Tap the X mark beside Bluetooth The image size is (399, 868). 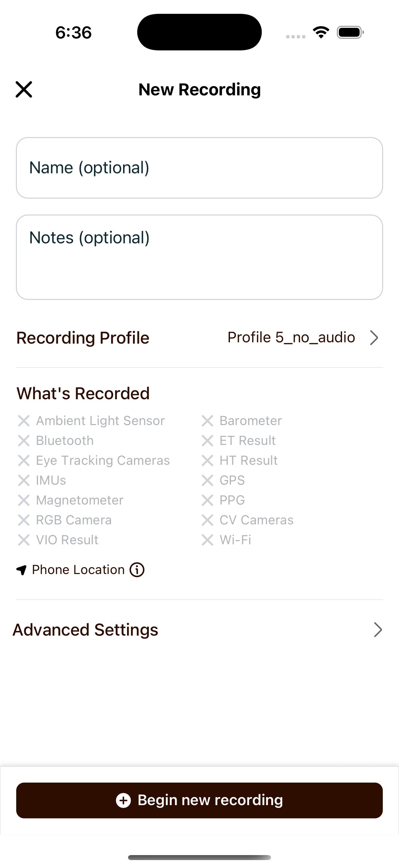(23, 440)
